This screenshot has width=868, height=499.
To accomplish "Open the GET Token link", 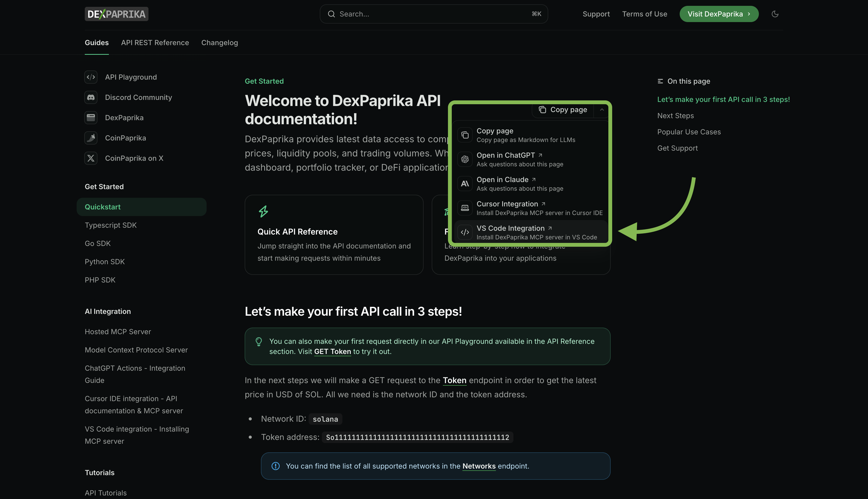I will click(x=332, y=351).
